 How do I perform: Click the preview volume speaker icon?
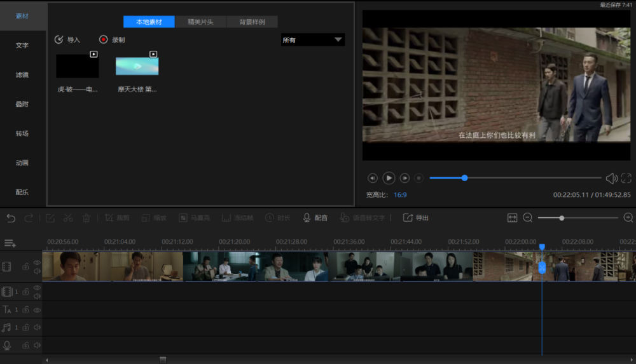611,178
